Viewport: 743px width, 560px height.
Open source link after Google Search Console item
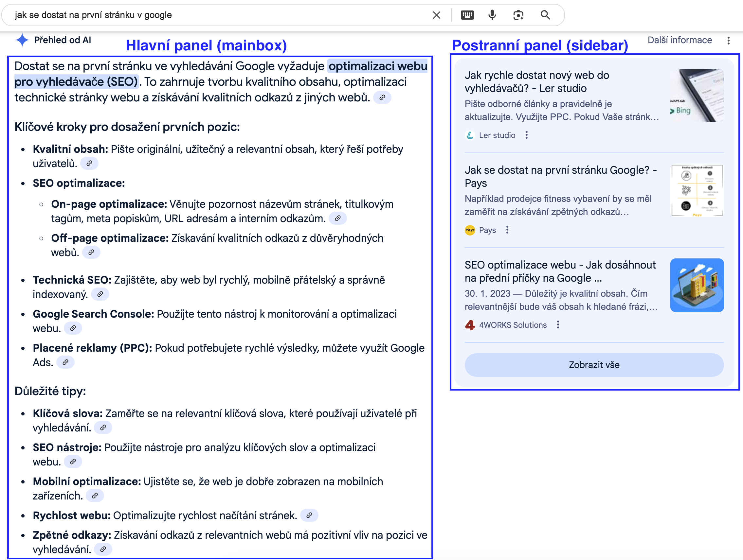tap(73, 328)
